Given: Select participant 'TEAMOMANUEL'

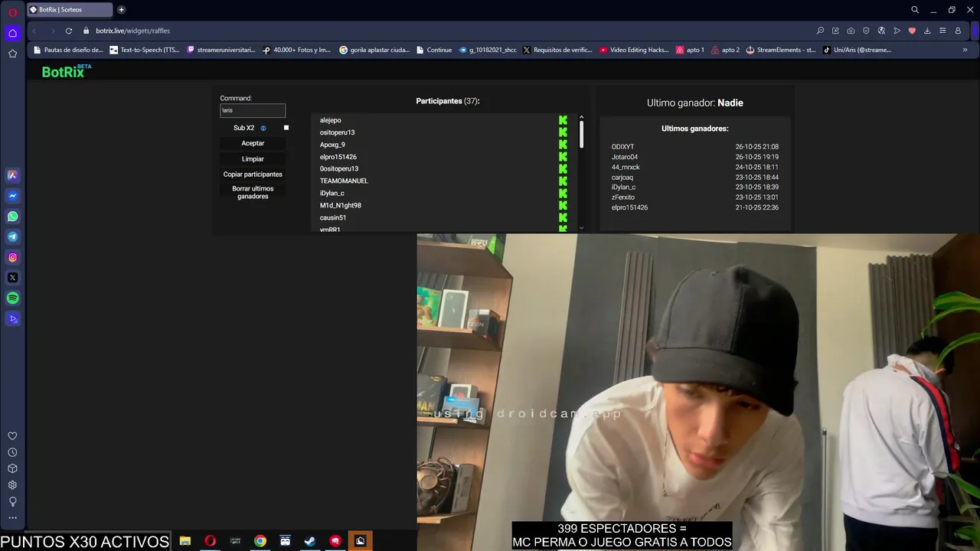Looking at the screenshot, I should tap(344, 181).
